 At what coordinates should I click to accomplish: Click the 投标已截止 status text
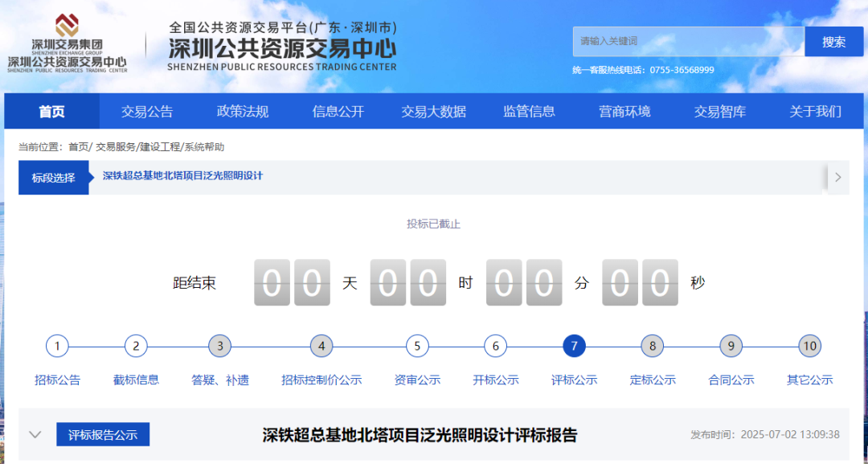pos(433,224)
